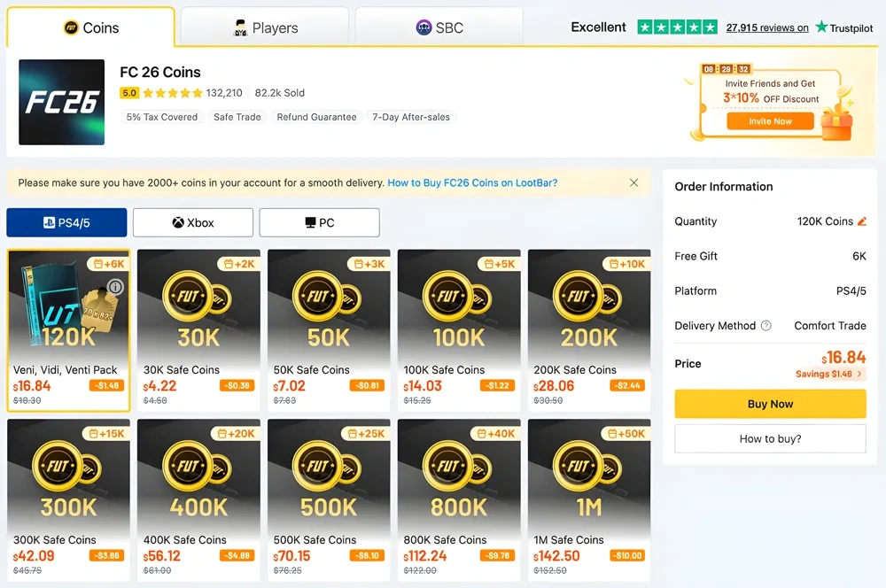Select the PC platform option
This screenshot has width=886, height=588.
click(319, 222)
